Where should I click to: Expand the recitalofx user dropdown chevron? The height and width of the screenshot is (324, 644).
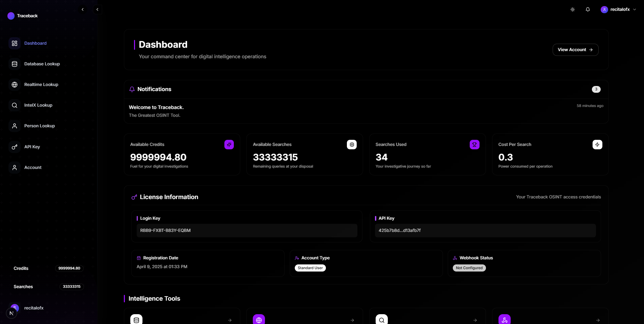tap(635, 9)
